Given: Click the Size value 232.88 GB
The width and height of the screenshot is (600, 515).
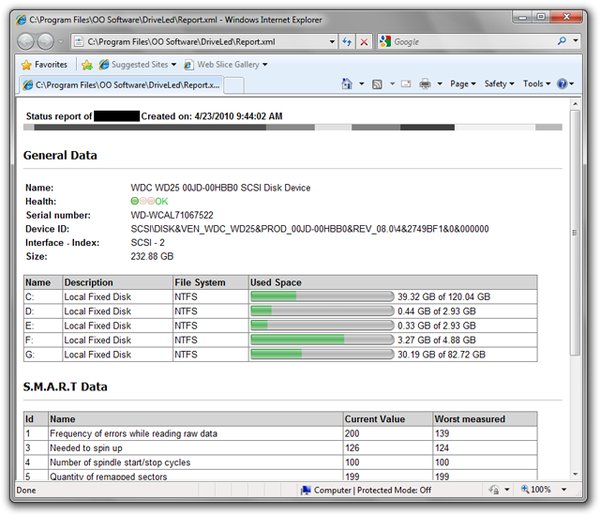Looking at the screenshot, I should pyautogui.click(x=152, y=256).
